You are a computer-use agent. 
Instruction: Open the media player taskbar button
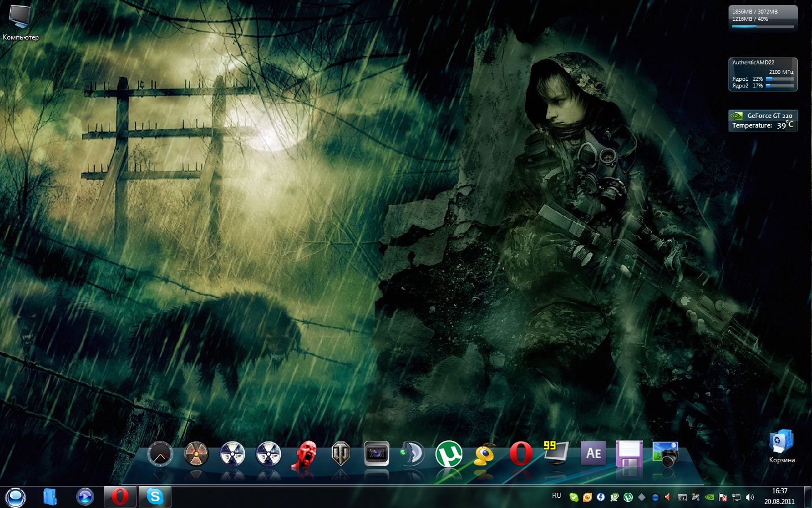(x=85, y=497)
